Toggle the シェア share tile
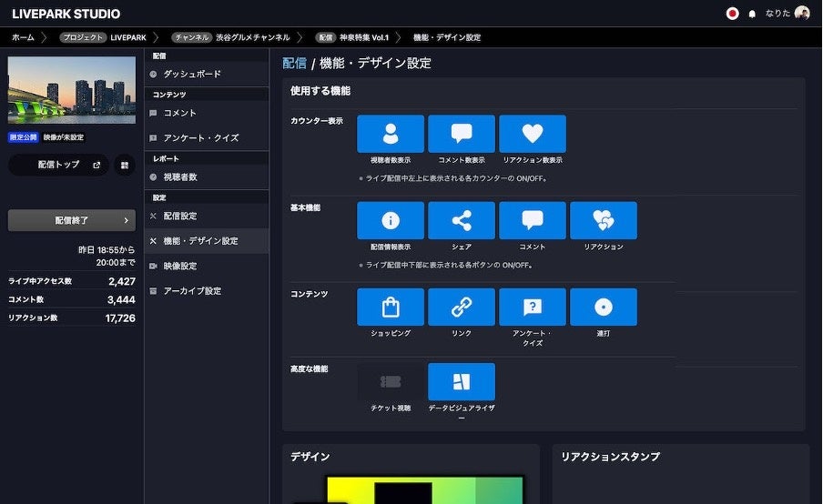 (462, 220)
